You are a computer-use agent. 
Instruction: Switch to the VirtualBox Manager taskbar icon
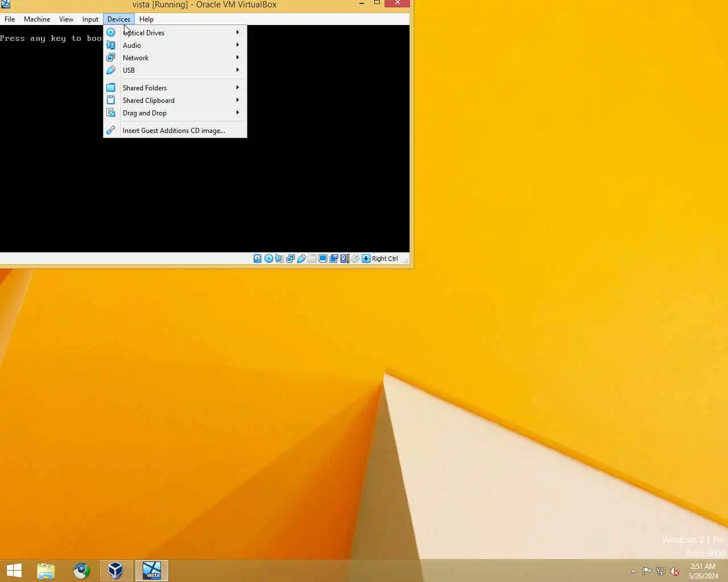point(116,571)
